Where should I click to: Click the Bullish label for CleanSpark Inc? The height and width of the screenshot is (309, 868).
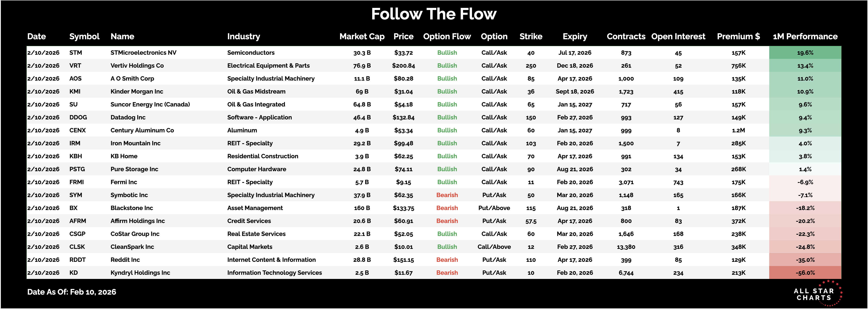447,247
